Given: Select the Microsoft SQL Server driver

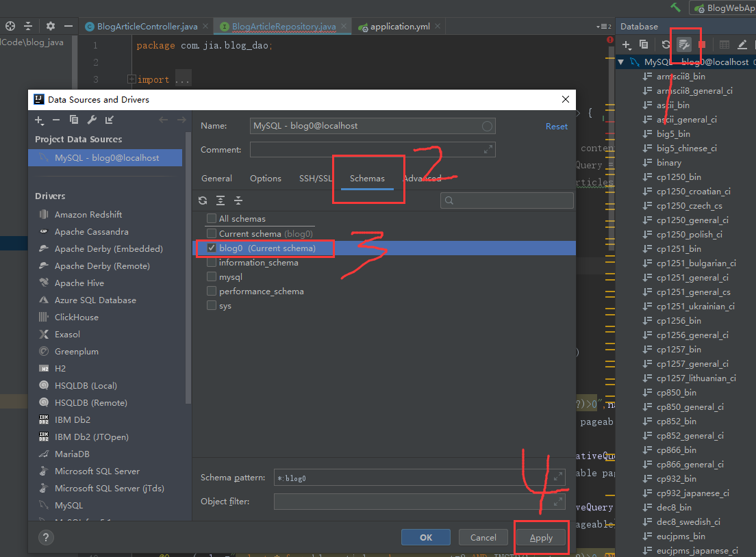Looking at the screenshot, I should point(97,471).
